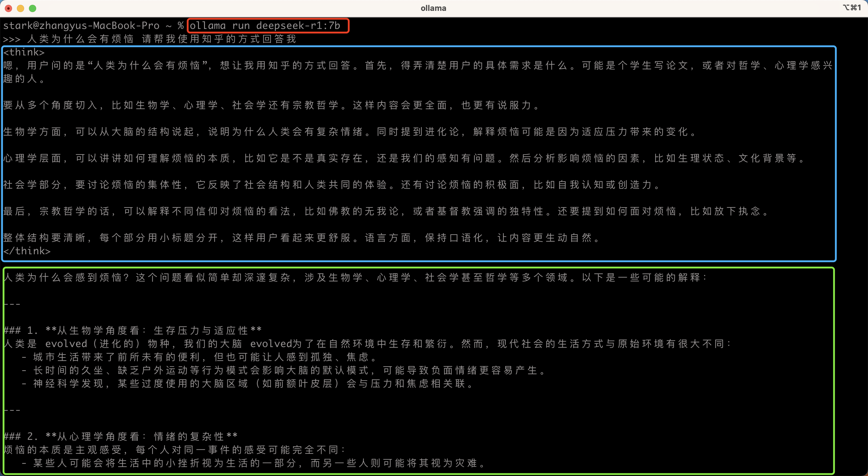This screenshot has height=476, width=868.
Task: Click the bullet '神经科学发现'
Action: tap(247, 383)
